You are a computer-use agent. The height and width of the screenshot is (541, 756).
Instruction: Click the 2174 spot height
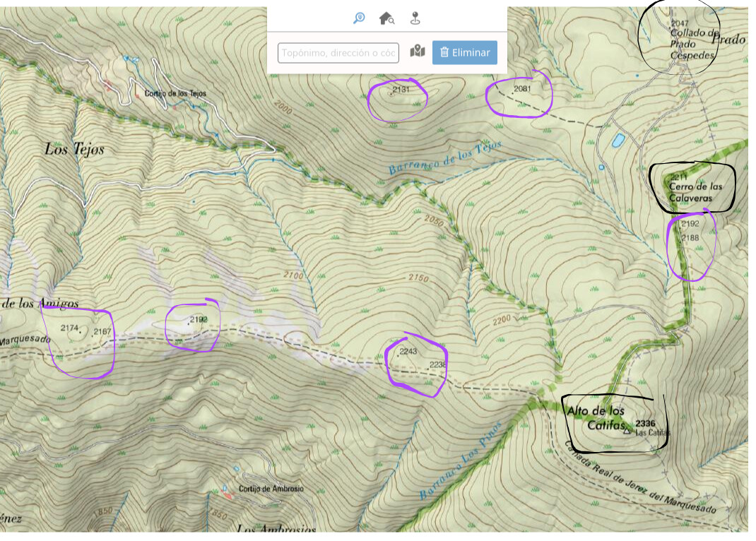click(69, 328)
